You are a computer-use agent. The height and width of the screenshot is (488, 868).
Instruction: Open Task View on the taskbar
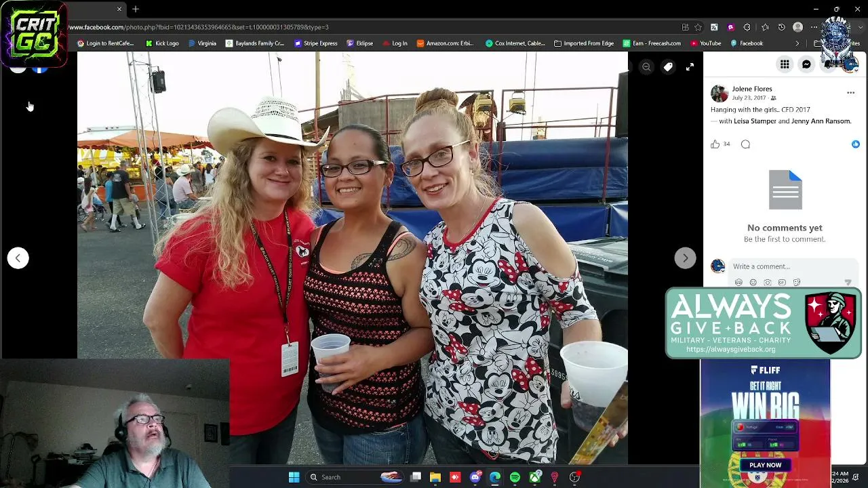416,477
